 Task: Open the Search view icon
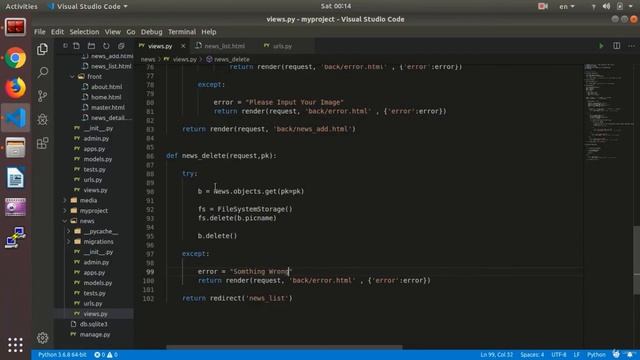coord(42,73)
